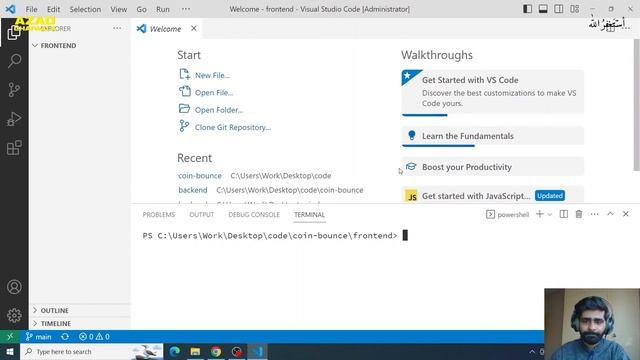Open the Windows Start button
Viewport: 640px width, 360px height.
[10, 351]
